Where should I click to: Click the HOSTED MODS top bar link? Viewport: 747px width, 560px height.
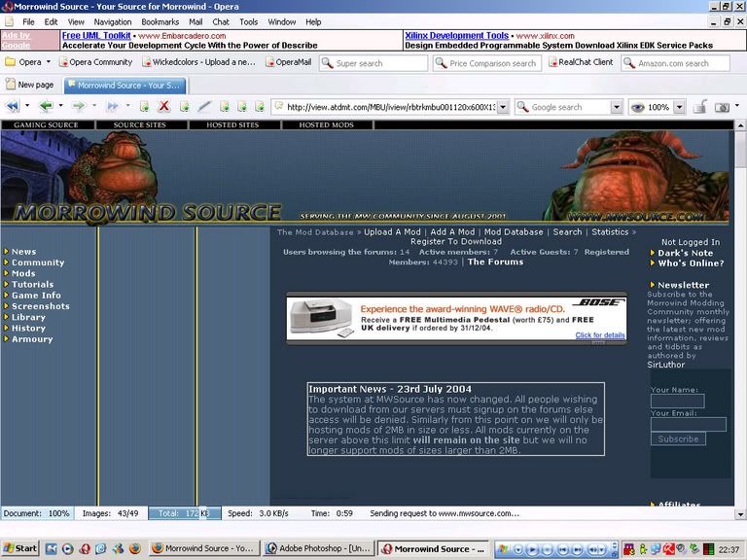327,124
